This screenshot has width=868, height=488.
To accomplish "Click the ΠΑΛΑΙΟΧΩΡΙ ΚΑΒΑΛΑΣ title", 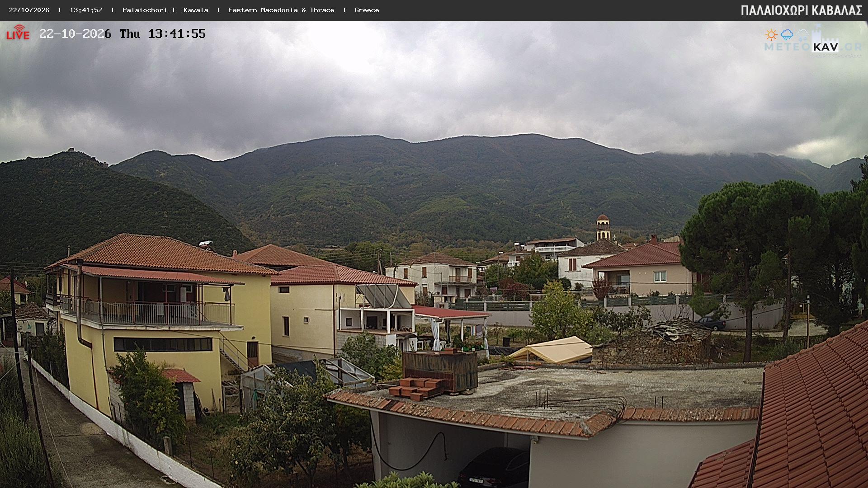I will (802, 10).
